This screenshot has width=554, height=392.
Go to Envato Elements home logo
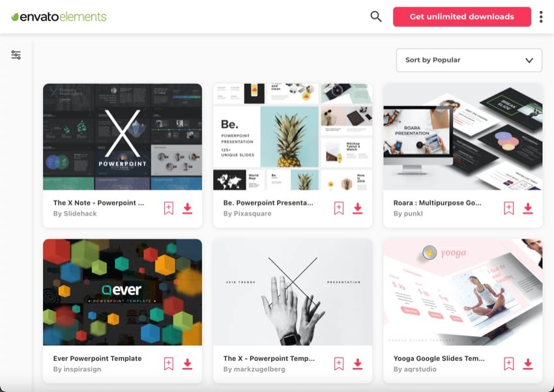[59, 16]
